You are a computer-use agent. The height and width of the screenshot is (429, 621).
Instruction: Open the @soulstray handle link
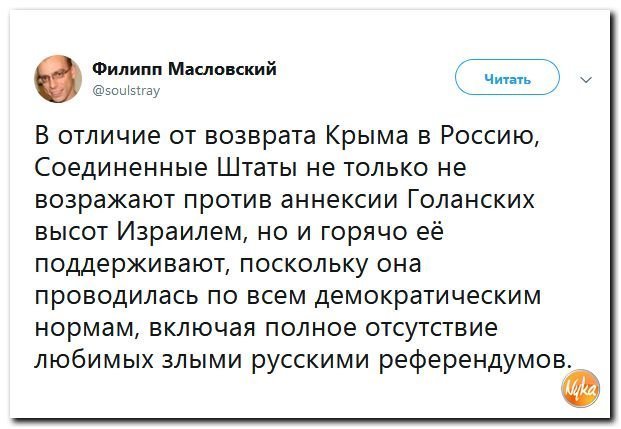(126, 91)
